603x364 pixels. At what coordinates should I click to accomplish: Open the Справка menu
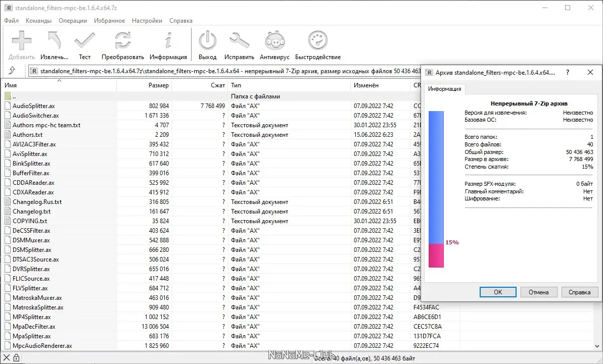point(181,21)
